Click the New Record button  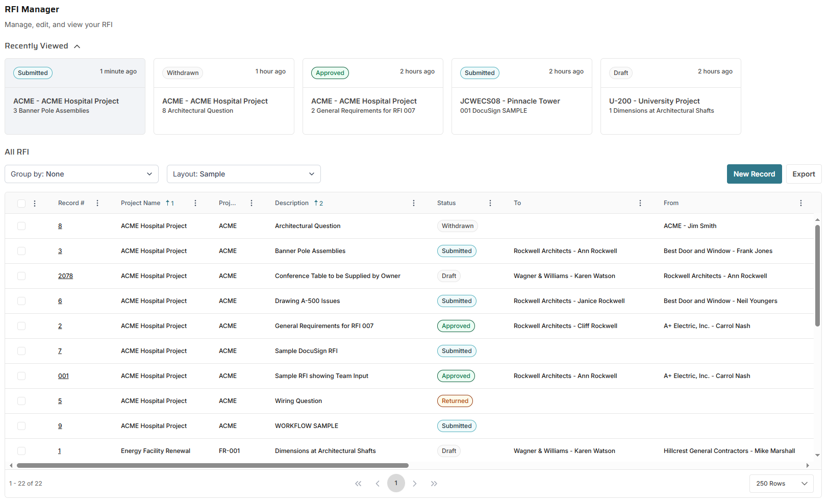754,174
